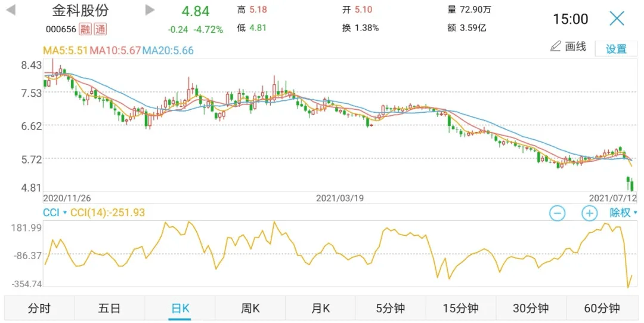Click the 金科股份 stock name title

click(80, 11)
